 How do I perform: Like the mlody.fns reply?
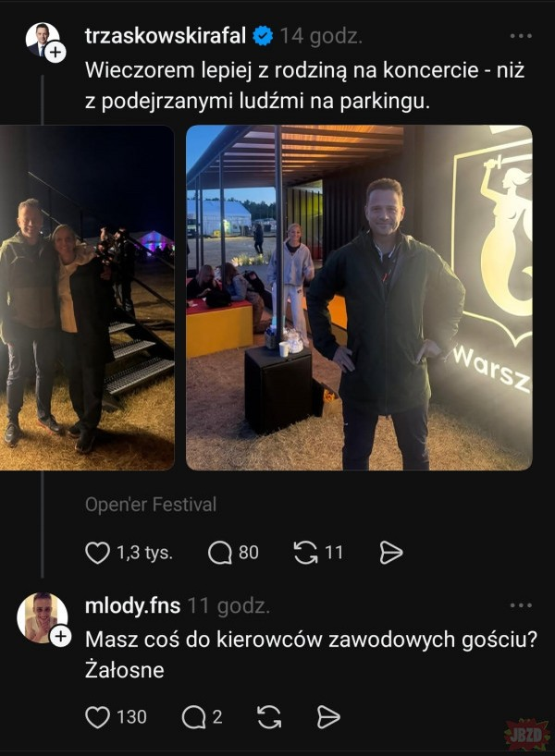97,717
